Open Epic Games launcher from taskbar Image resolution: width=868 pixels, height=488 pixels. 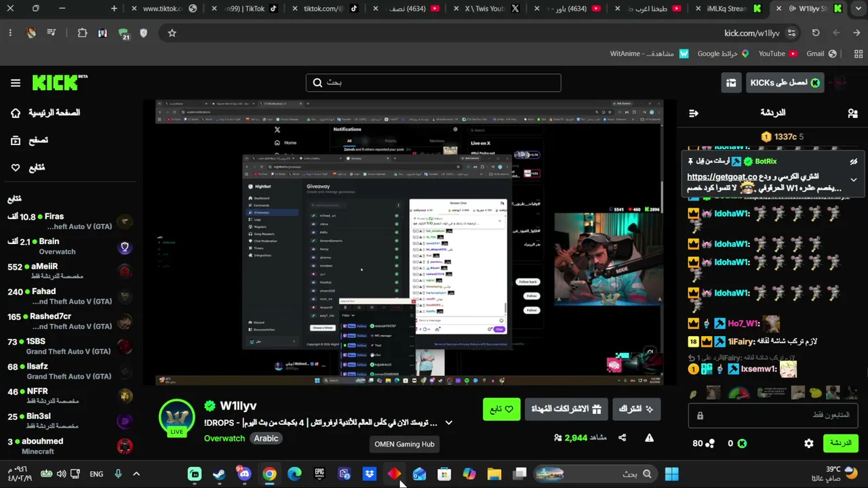click(319, 474)
